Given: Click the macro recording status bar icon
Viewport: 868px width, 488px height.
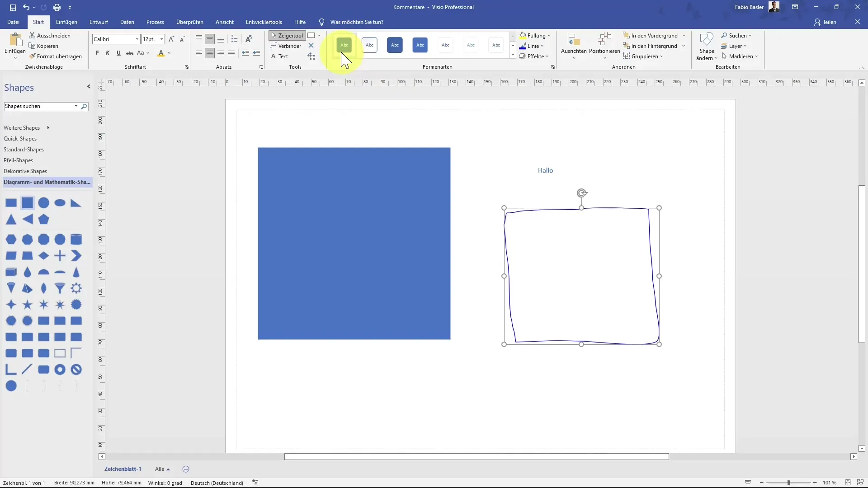Looking at the screenshot, I should pyautogui.click(x=255, y=483).
